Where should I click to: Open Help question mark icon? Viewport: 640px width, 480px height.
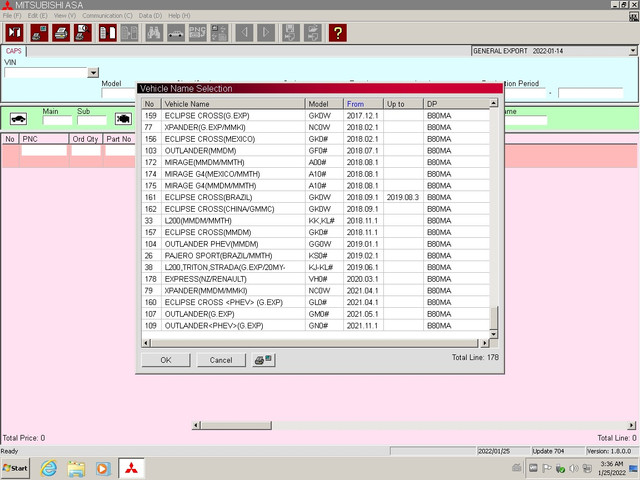click(x=338, y=33)
